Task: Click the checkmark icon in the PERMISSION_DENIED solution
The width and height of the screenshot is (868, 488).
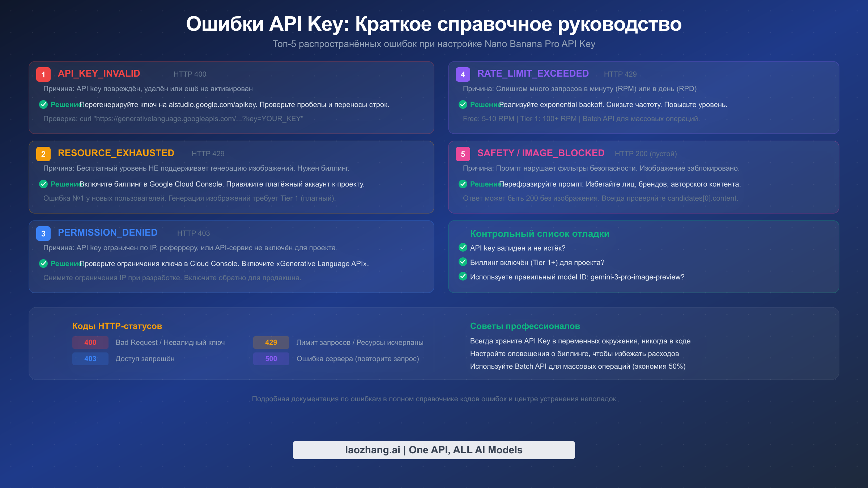Action: pyautogui.click(x=43, y=264)
